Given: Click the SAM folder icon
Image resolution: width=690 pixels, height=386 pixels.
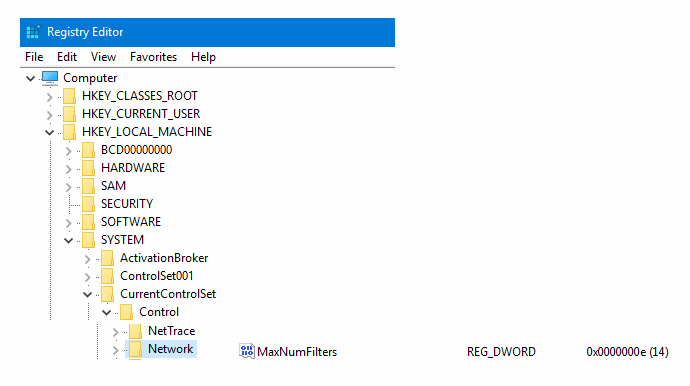Looking at the screenshot, I should pos(88,186).
